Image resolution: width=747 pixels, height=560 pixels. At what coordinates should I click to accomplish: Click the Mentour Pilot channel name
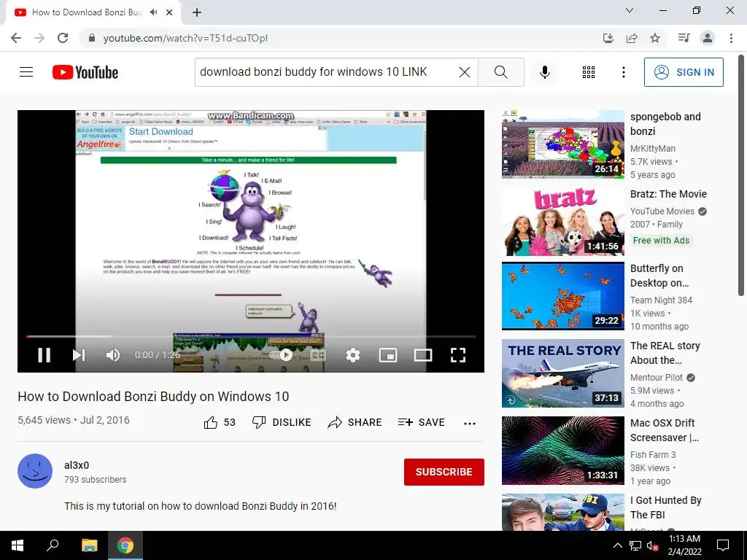[x=657, y=377]
